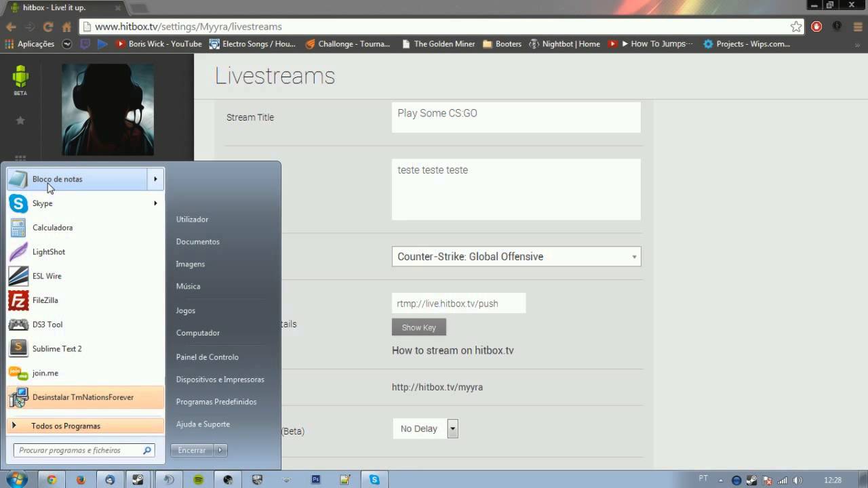Open Challonge - Tourna... bookmark
The image size is (868, 488).
348,44
